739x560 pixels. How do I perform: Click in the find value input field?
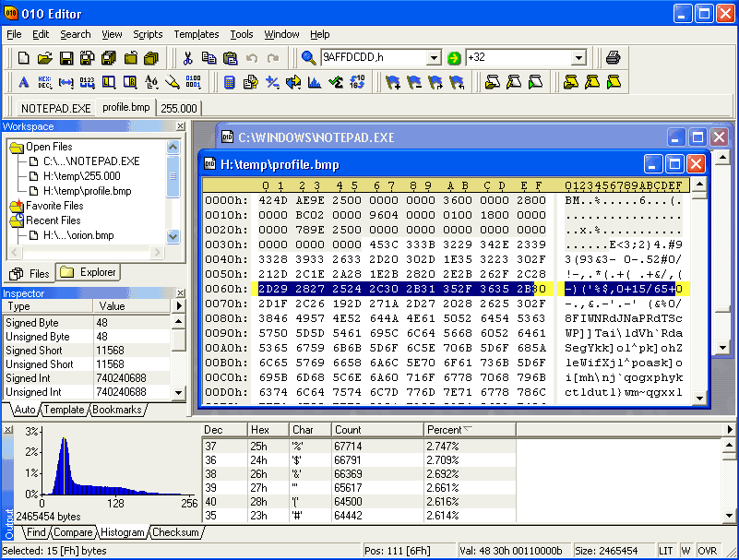click(x=374, y=58)
